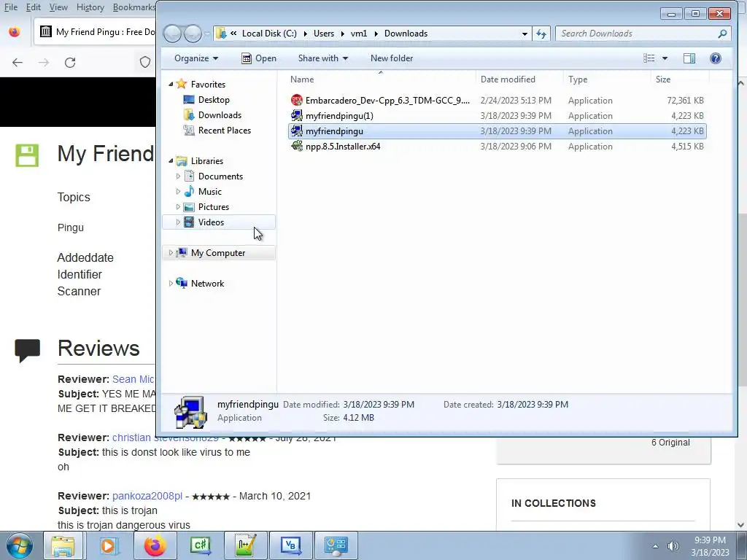The width and height of the screenshot is (747, 560).
Task: Click the myfriendpingu(1) file icon
Action: point(297,115)
